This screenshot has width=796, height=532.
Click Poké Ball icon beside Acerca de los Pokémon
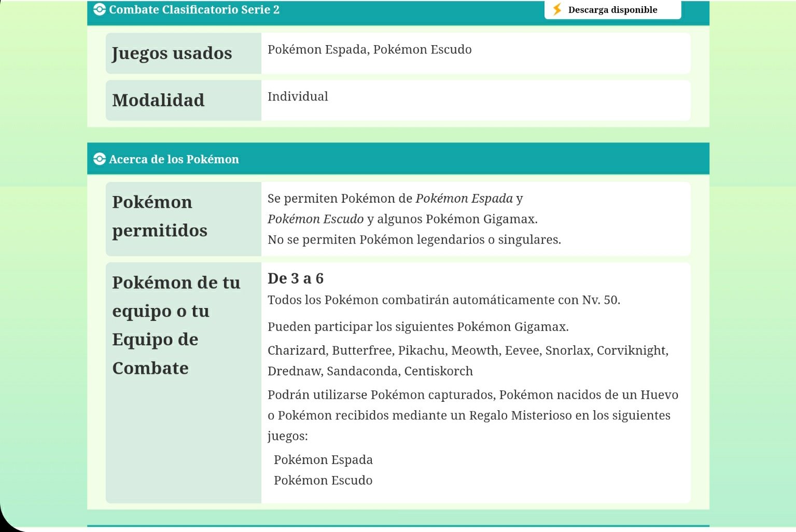tap(100, 159)
